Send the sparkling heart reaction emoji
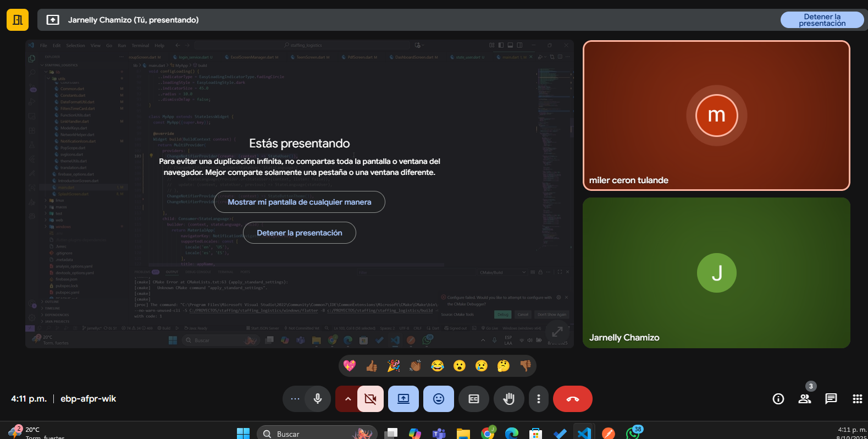This screenshot has height=439, width=868. click(x=350, y=366)
